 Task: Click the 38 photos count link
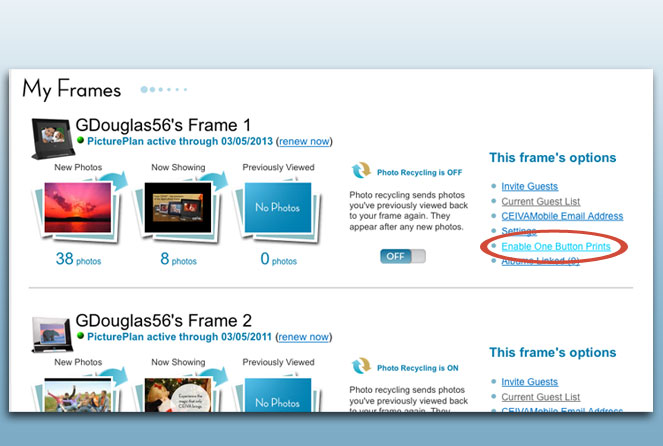[x=78, y=259]
